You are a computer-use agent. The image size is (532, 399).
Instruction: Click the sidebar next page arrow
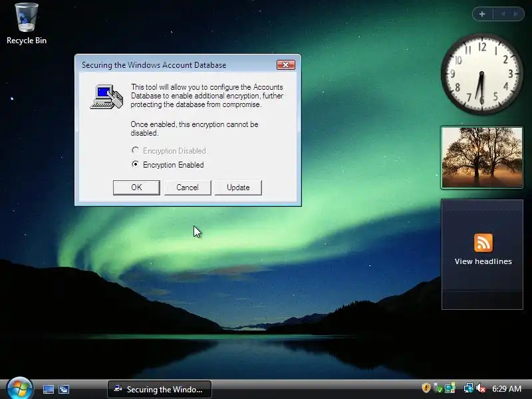click(516, 14)
